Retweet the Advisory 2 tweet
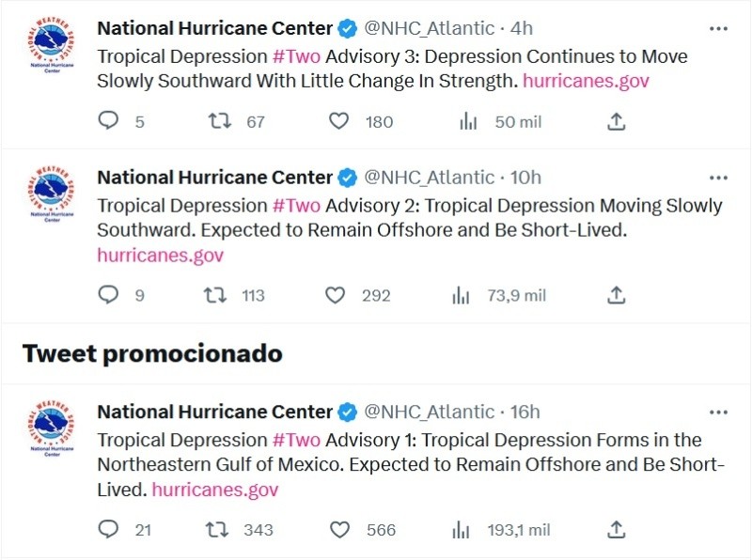752x560 pixels. (215, 295)
